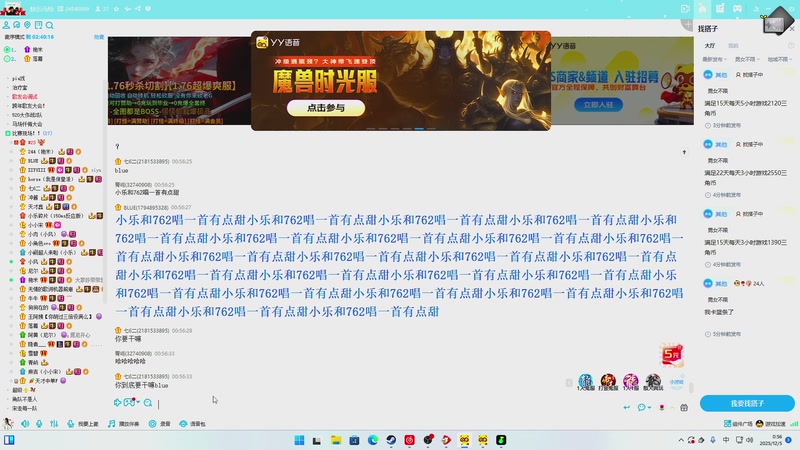The width and height of the screenshot is (800, 450).
Task: Click the 我要找搭子 button
Action: [x=747, y=403]
